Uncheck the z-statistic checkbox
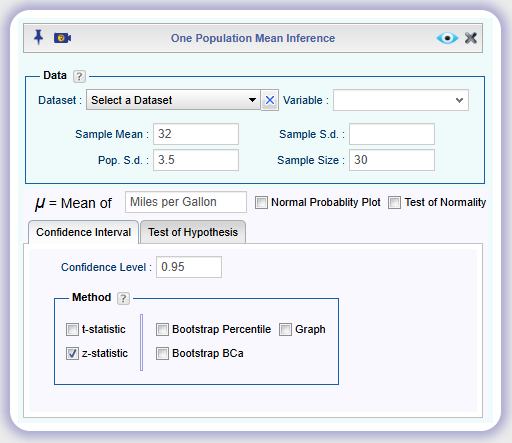Viewport: 512px width, 443px height. tap(72, 353)
